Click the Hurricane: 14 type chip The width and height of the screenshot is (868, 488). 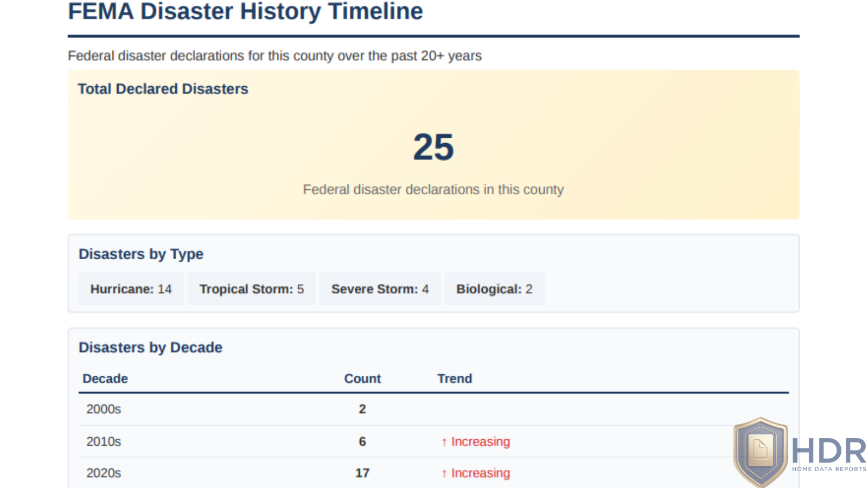click(x=131, y=289)
